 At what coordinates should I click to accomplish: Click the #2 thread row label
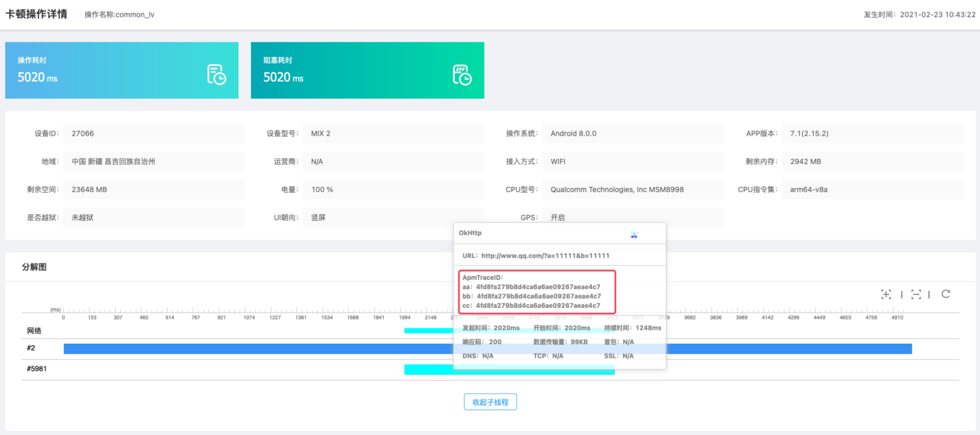(x=31, y=348)
